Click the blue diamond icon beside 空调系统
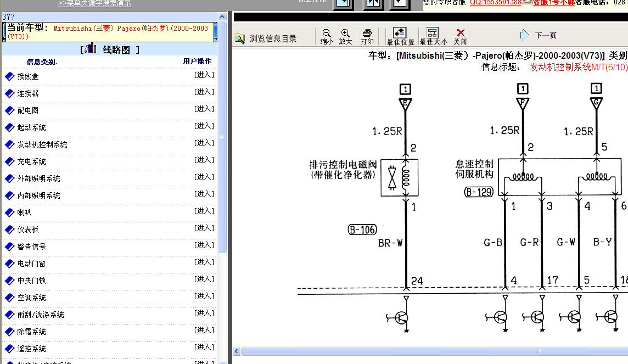The image size is (628, 364). pos(10,298)
